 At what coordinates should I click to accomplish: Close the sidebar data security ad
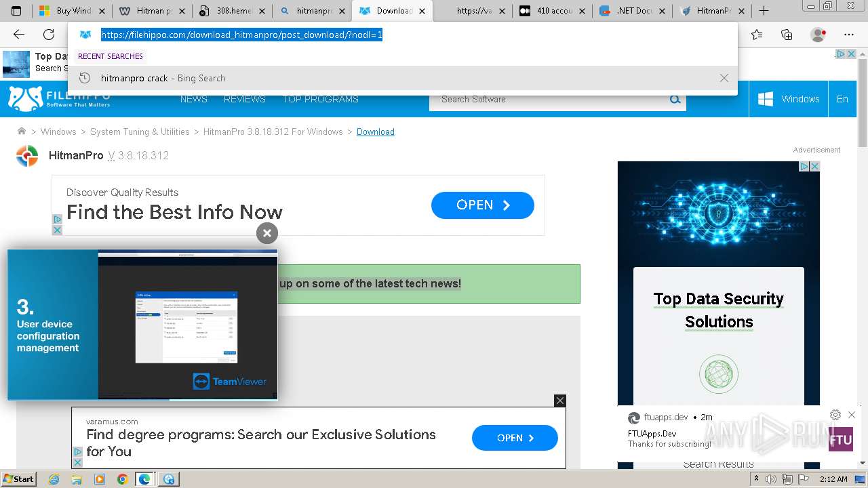click(x=814, y=166)
